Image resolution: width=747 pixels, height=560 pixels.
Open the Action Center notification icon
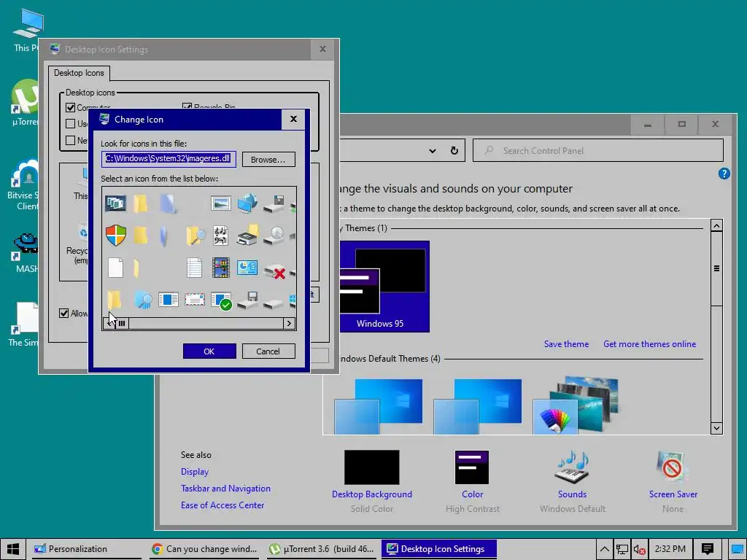(x=708, y=549)
